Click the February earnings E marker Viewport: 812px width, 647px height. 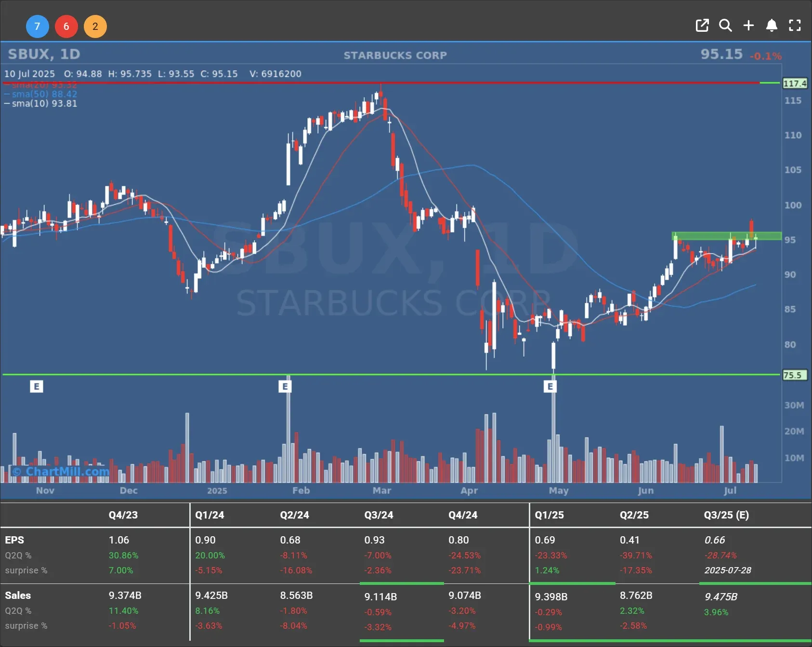[x=285, y=386]
